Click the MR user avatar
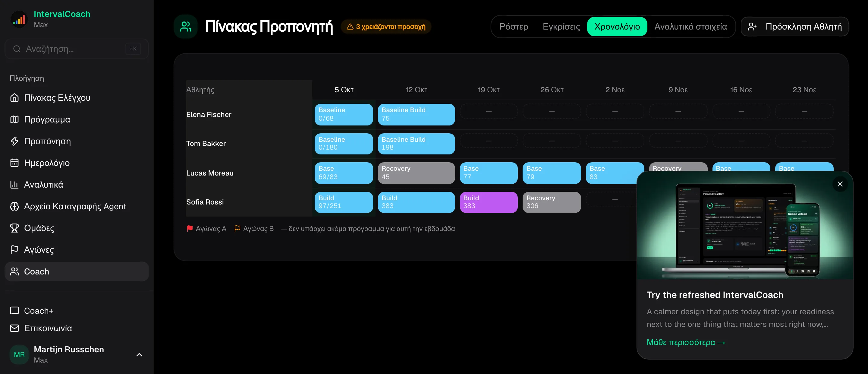The image size is (868, 374). (x=19, y=354)
